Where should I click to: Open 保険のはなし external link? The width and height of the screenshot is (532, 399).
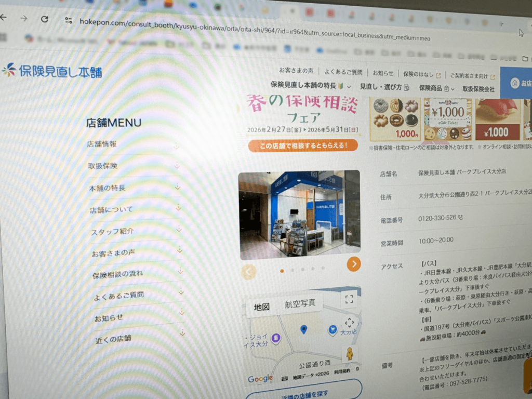(x=422, y=74)
